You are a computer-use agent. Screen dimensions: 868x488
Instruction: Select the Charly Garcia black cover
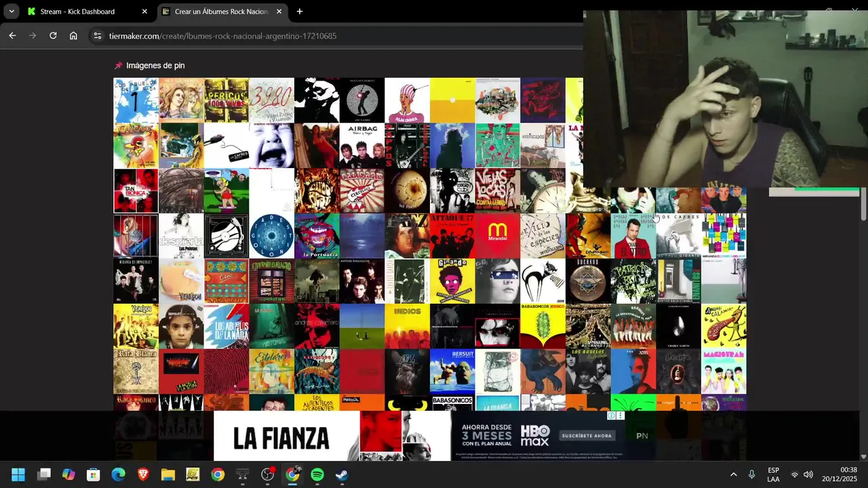(x=678, y=326)
